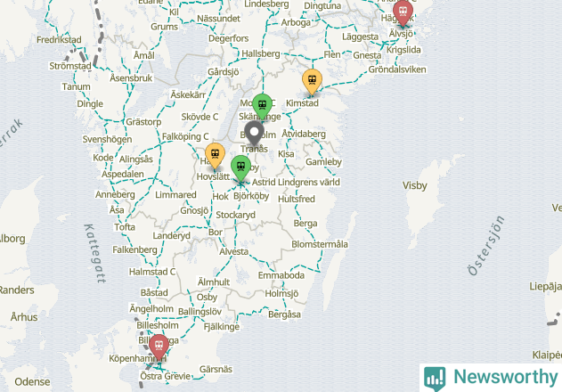Click the Hallsberg station label
Image resolution: width=562 pixels, height=392 pixels.
[261, 53]
